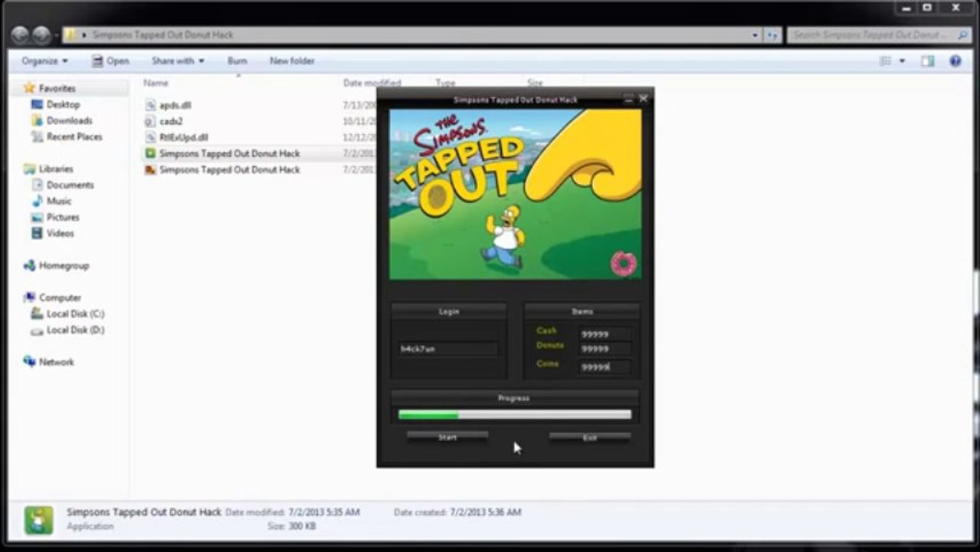Expand the address bar path chevron
980x552 pixels.
click(84, 35)
